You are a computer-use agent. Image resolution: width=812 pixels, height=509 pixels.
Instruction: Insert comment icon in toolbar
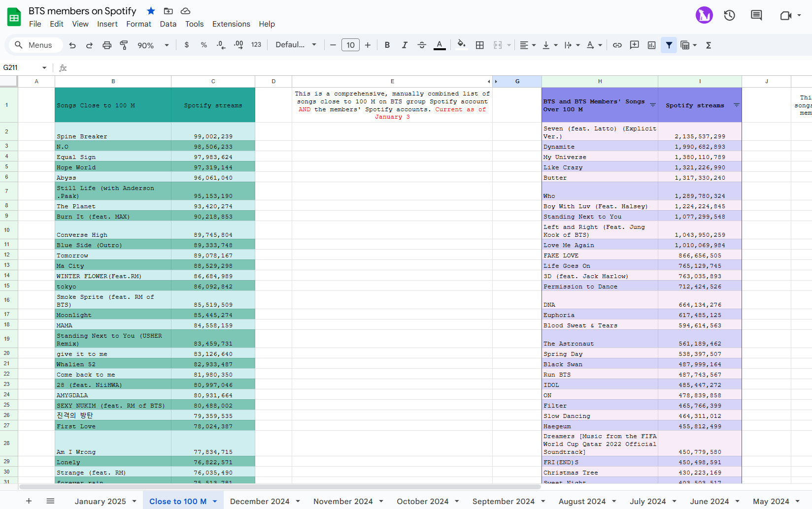[635, 45]
